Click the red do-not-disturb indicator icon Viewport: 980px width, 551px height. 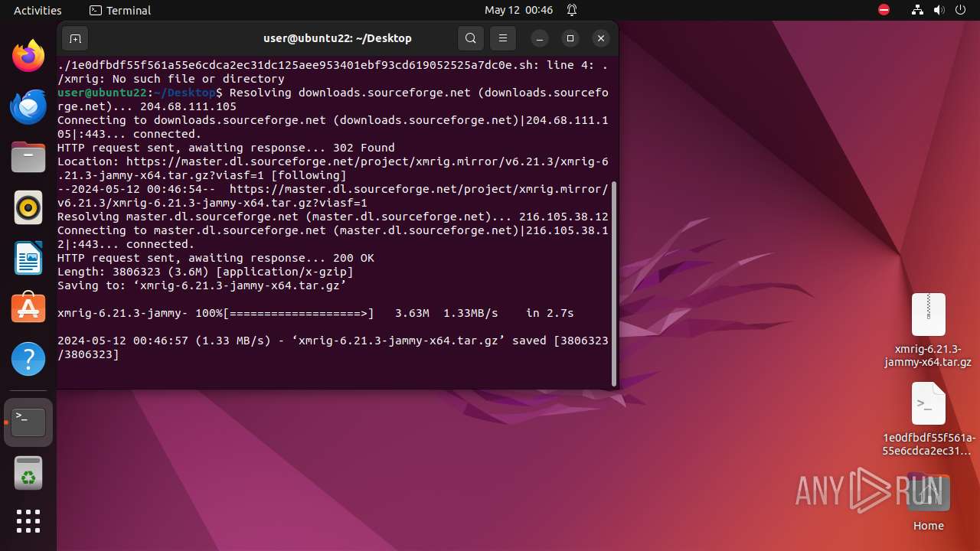pos(884,10)
